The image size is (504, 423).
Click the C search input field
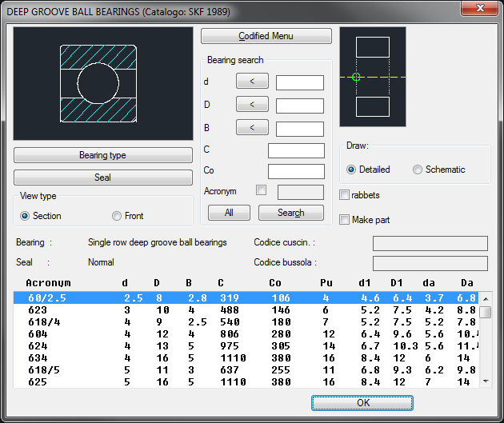coord(296,150)
